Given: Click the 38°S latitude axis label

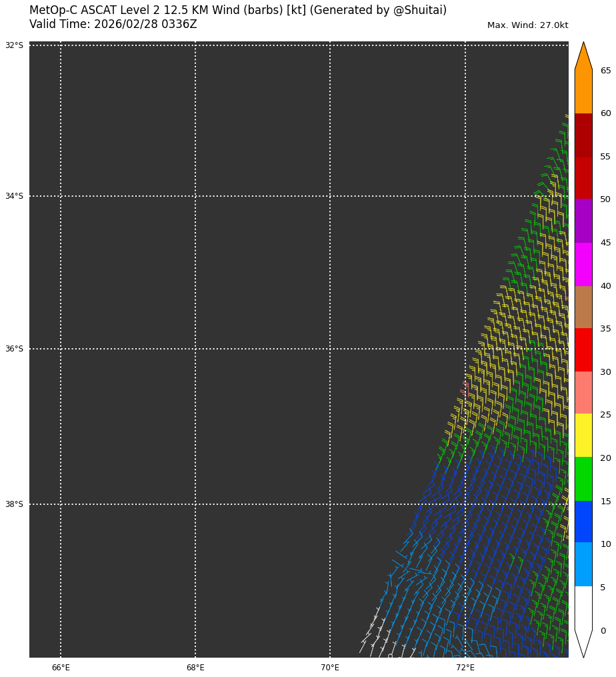Looking at the screenshot, I should coord(14,504).
